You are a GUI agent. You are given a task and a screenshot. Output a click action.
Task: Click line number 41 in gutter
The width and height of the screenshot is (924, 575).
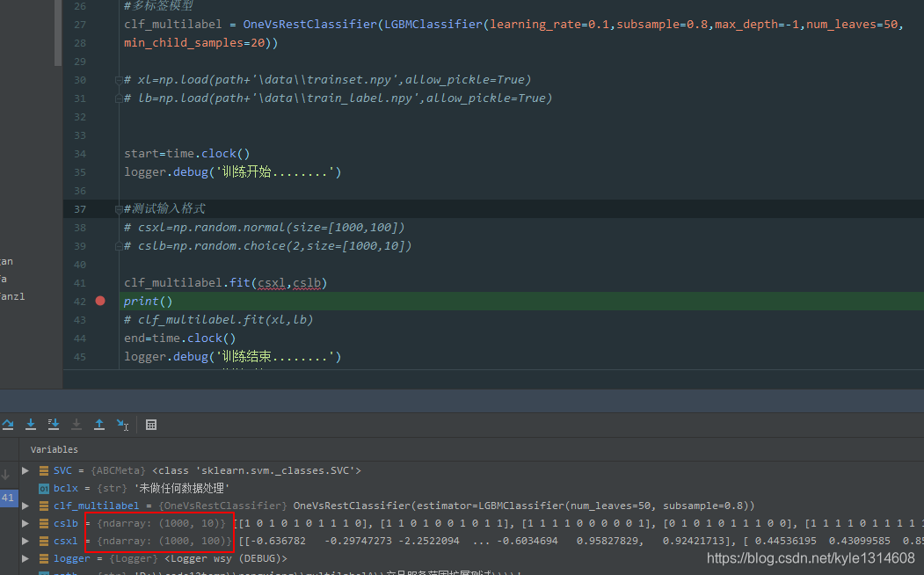(80, 283)
